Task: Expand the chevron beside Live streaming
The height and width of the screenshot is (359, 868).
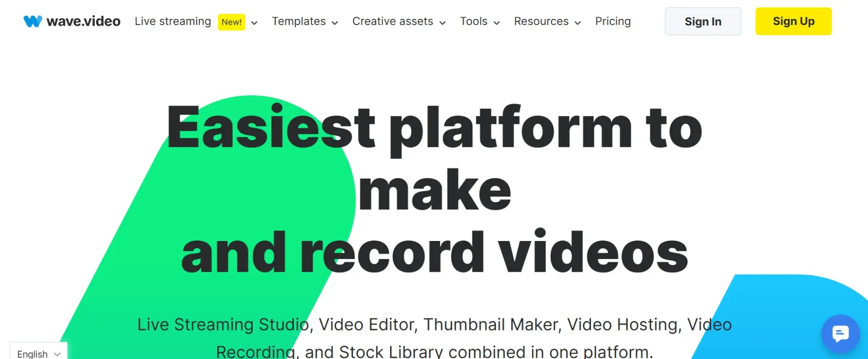Action: pos(255,23)
